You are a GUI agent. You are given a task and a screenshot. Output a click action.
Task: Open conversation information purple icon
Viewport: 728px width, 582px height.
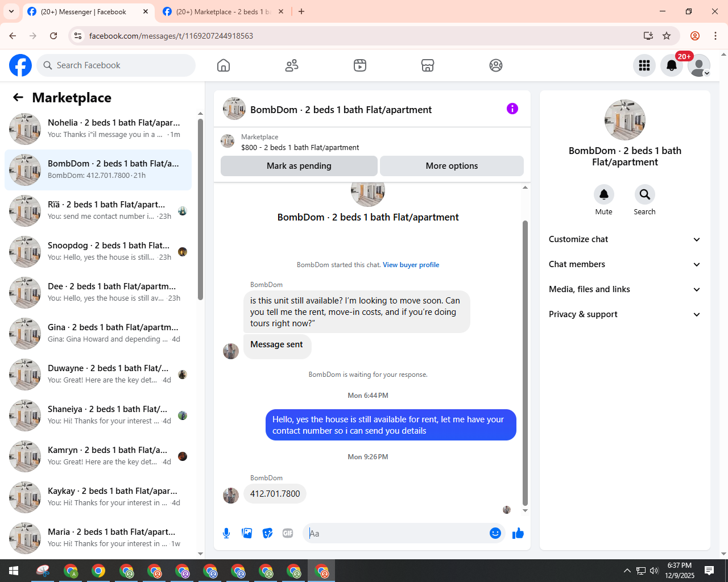click(x=512, y=109)
